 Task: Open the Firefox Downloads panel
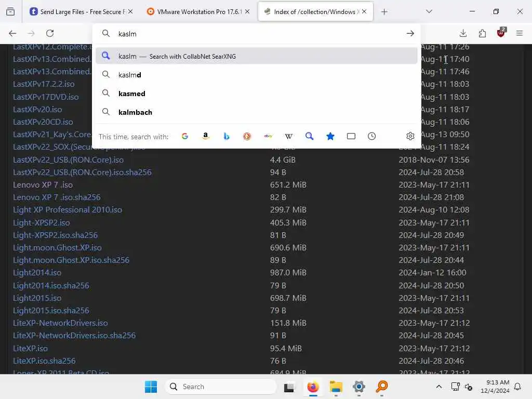point(463,33)
